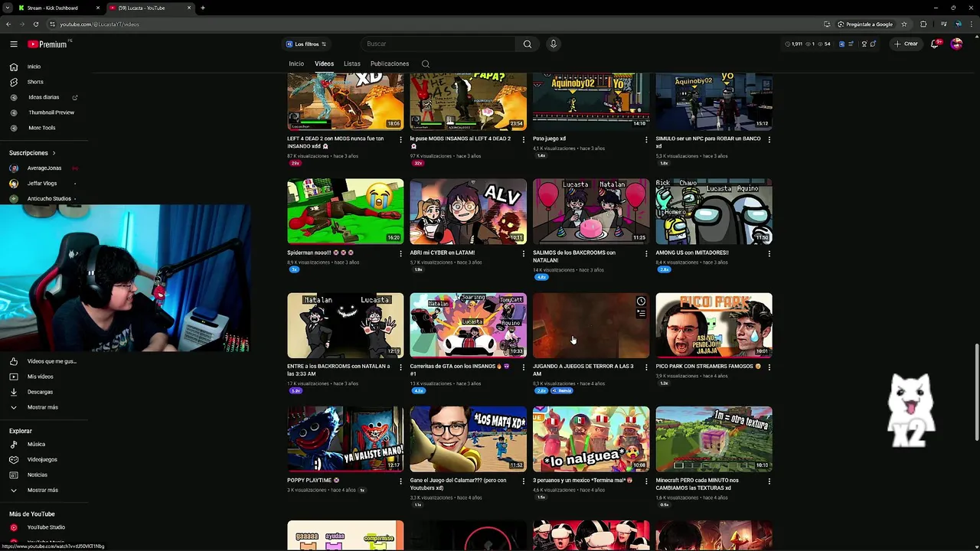Add hovered terror video to queue

coord(641,313)
